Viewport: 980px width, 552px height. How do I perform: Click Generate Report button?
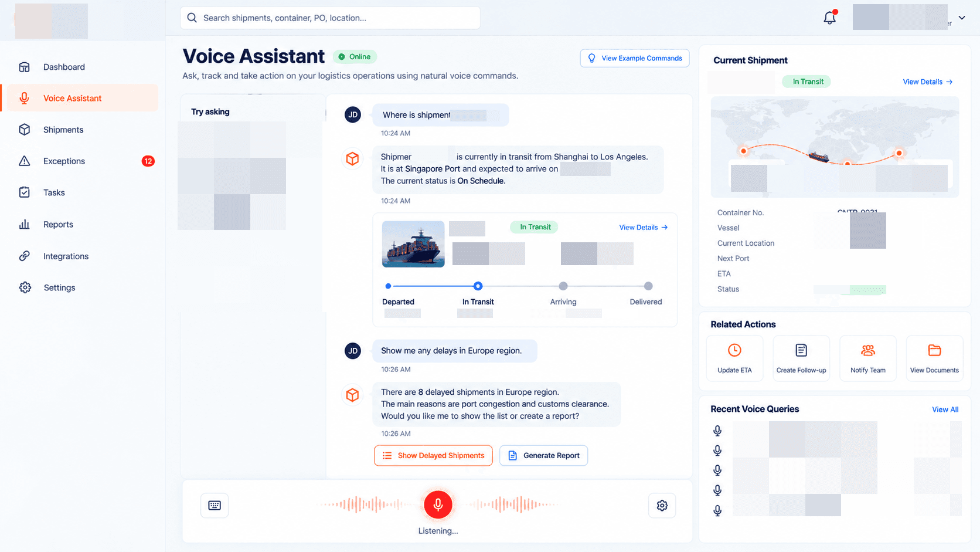click(x=543, y=455)
